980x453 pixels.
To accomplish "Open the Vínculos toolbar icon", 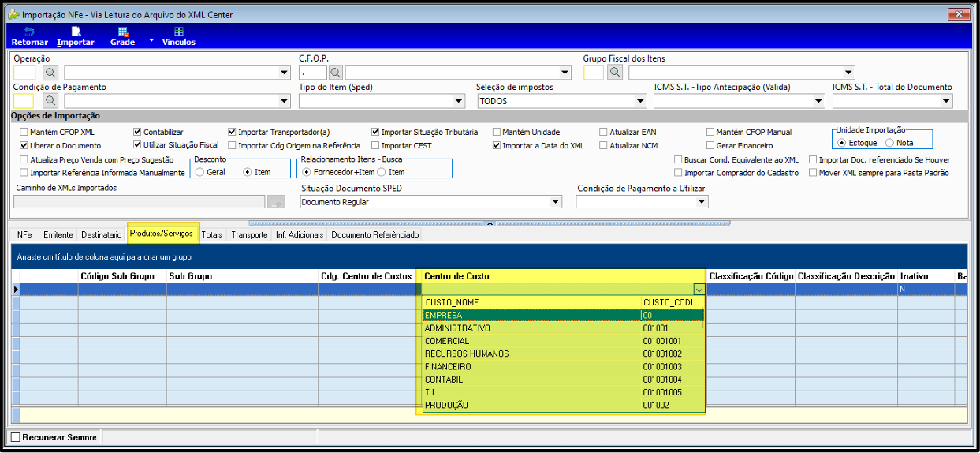I will [179, 32].
